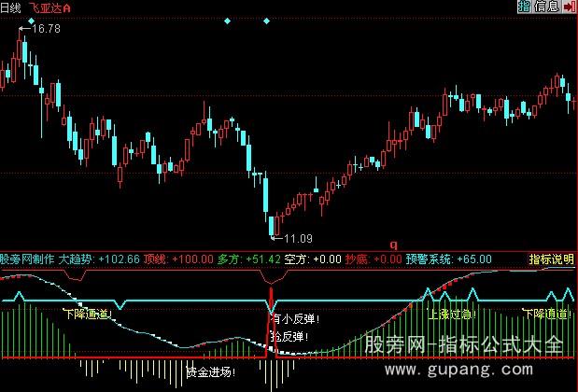Click the 11.09 low price label
The width and height of the screenshot is (578, 392).
(298, 239)
